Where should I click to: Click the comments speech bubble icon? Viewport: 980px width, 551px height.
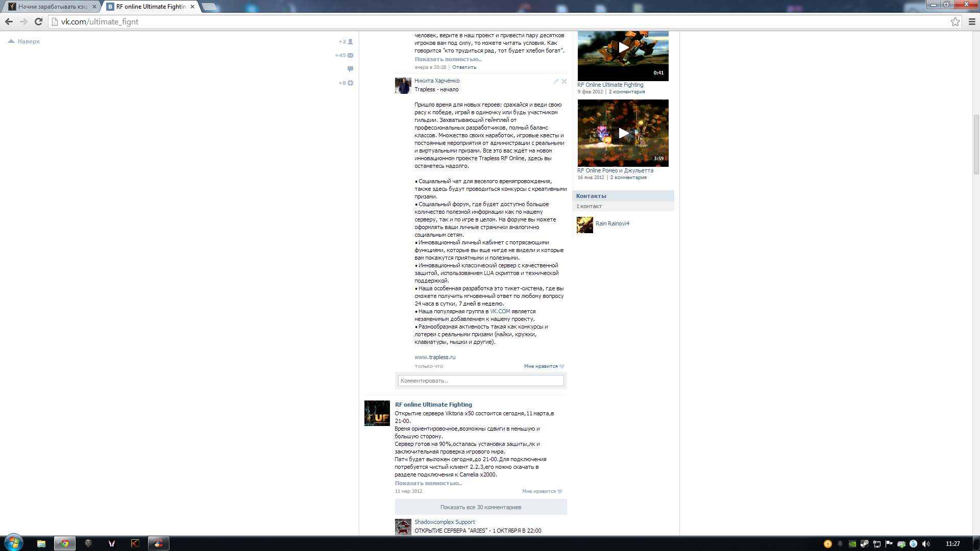pyautogui.click(x=350, y=69)
